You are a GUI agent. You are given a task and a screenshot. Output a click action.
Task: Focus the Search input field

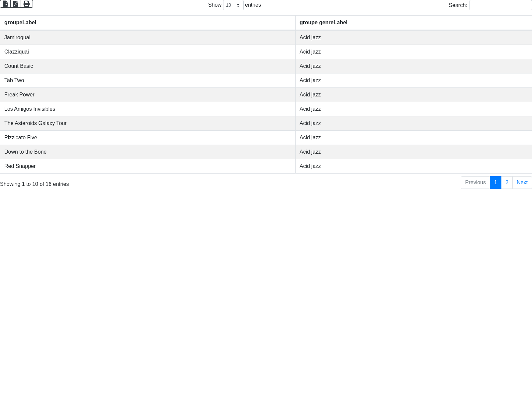[x=500, y=5]
